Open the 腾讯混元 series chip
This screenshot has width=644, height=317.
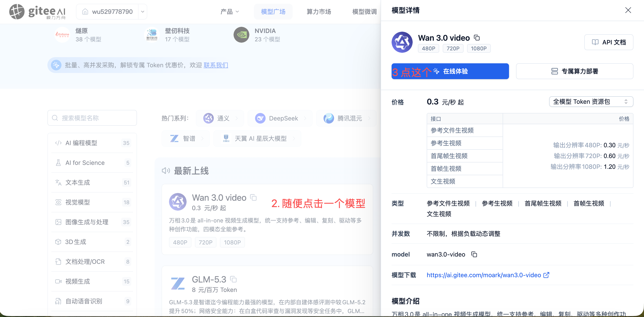(x=346, y=118)
